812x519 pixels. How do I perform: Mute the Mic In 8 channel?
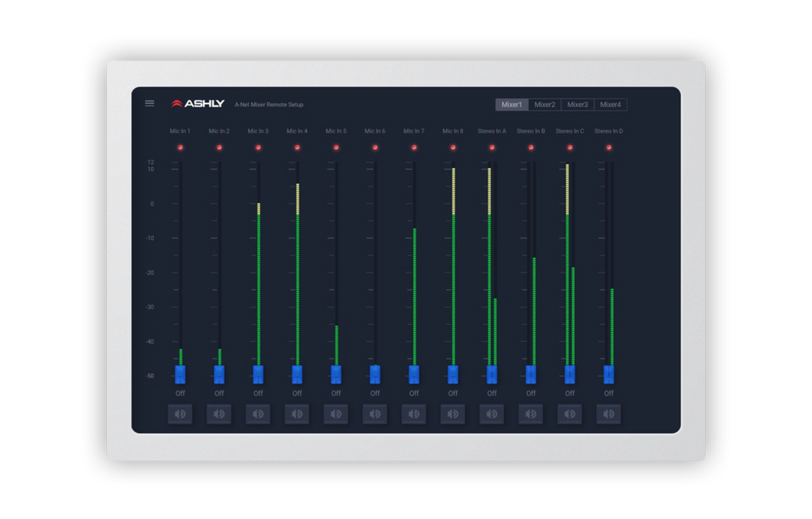tap(453, 414)
